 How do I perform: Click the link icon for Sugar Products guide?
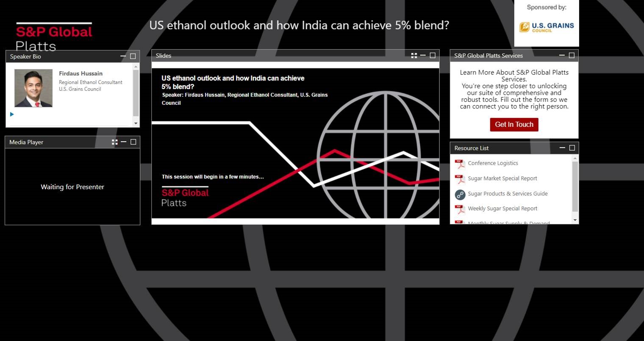pyautogui.click(x=460, y=194)
